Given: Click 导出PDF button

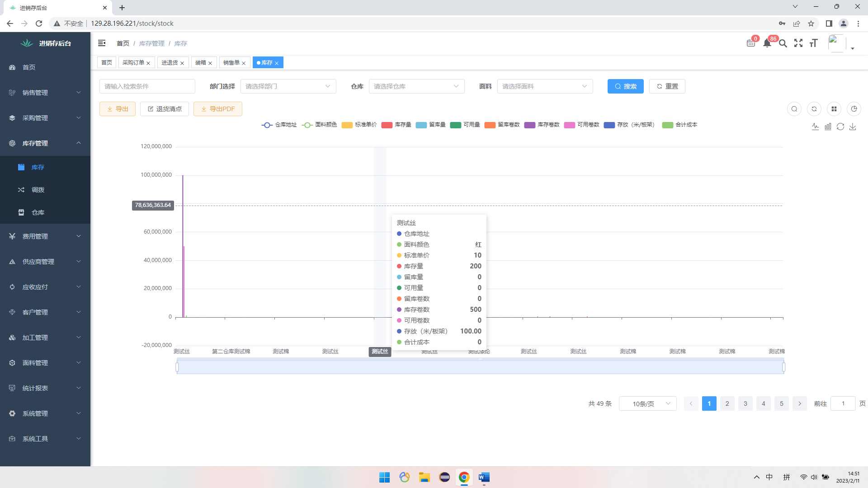Looking at the screenshot, I should pyautogui.click(x=218, y=109).
